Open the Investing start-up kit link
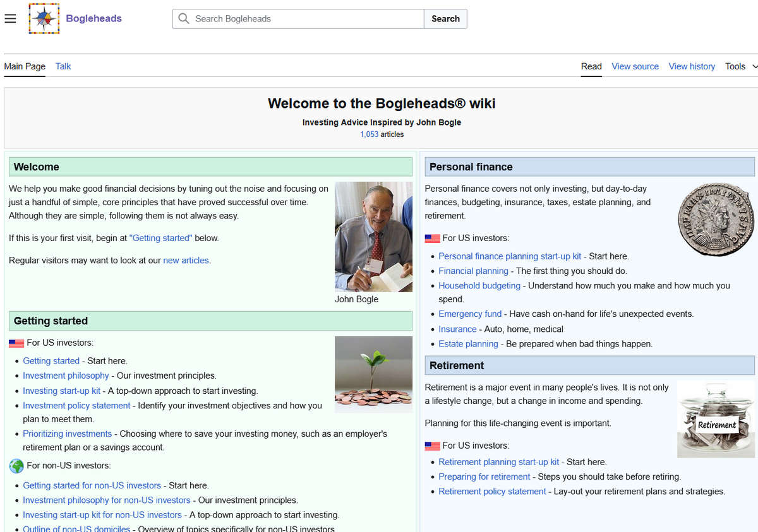This screenshot has width=758, height=532. coord(62,391)
